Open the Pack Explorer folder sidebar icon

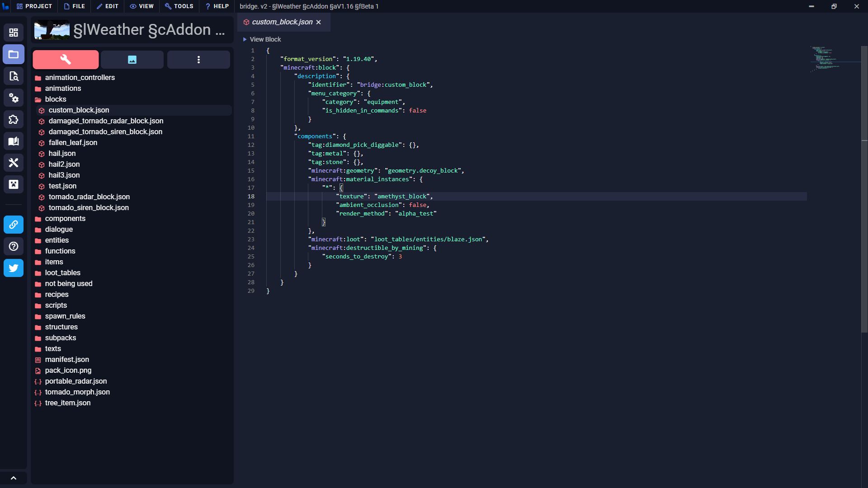[14, 55]
